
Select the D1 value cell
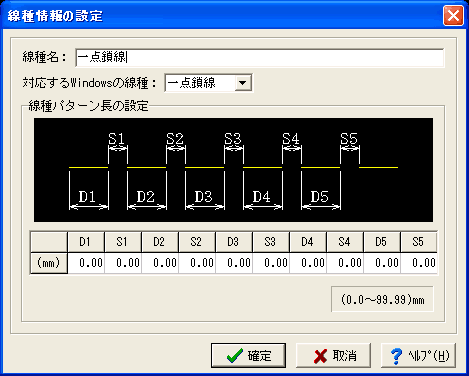(86, 263)
